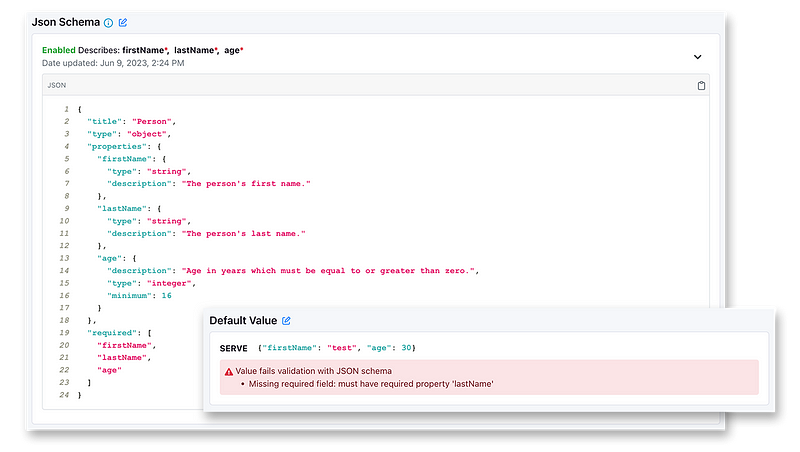Screen dimensions: 800x452
Task: Click the "integer" type value
Action: coord(169,283)
